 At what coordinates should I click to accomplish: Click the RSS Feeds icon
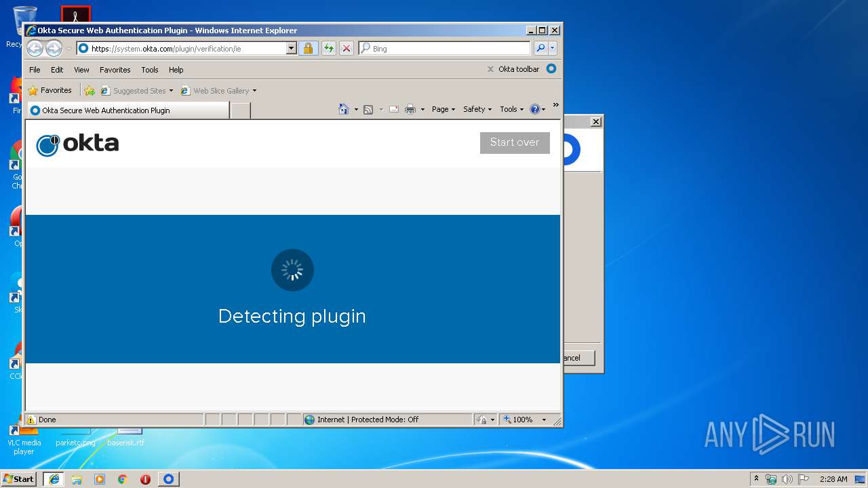[x=368, y=109]
